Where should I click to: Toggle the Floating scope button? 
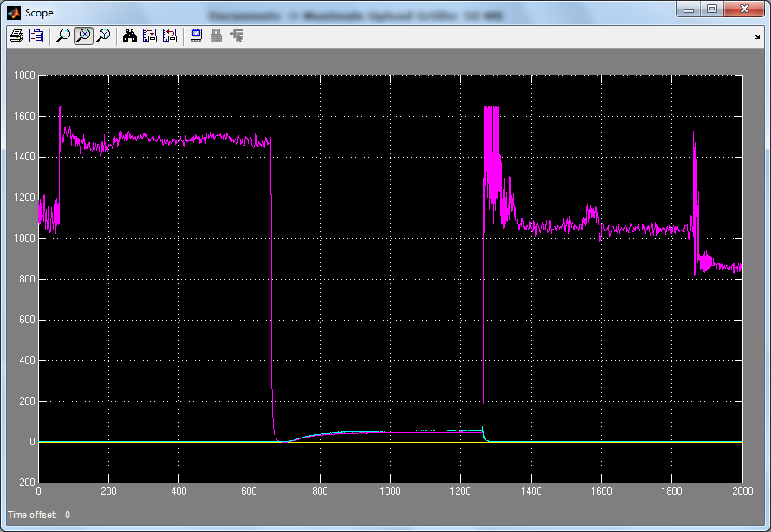tap(196, 36)
